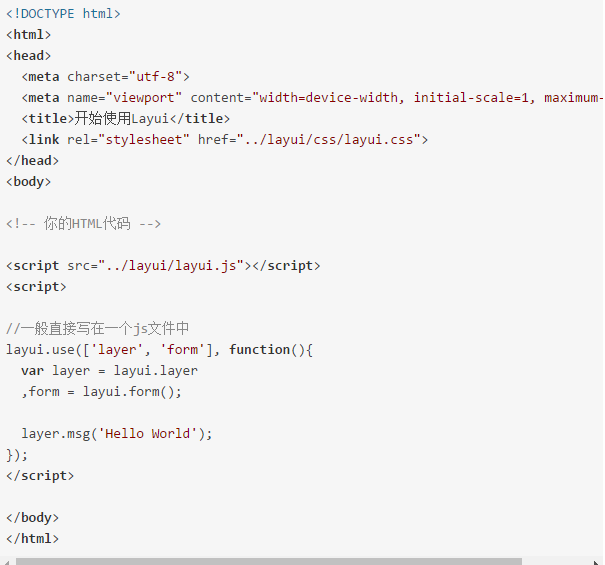
Task: Click the opening body tag
Action: [x=29, y=182]
